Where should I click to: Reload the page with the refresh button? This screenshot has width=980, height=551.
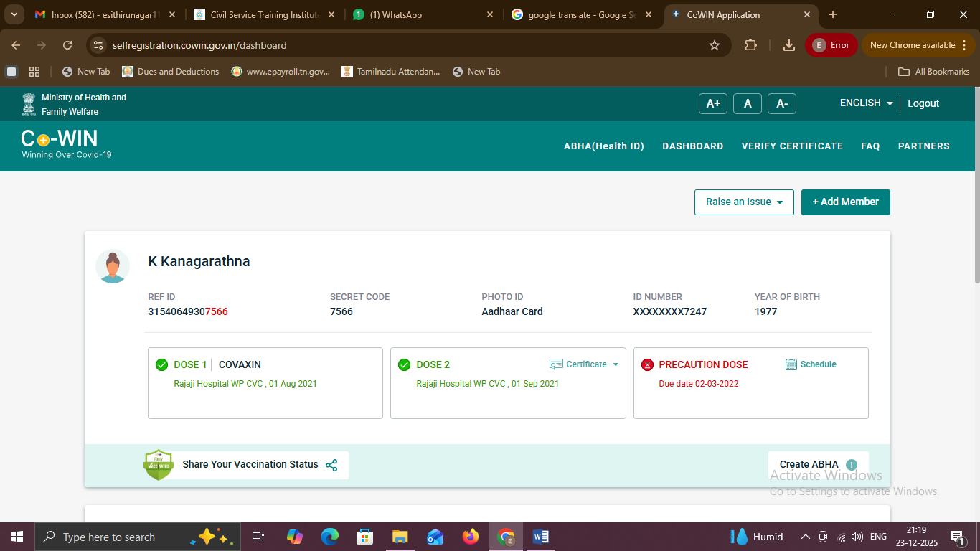67,45
